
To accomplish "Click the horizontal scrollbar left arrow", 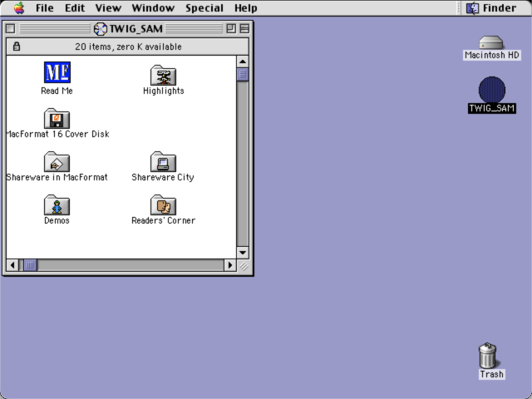I will point(12,265).
